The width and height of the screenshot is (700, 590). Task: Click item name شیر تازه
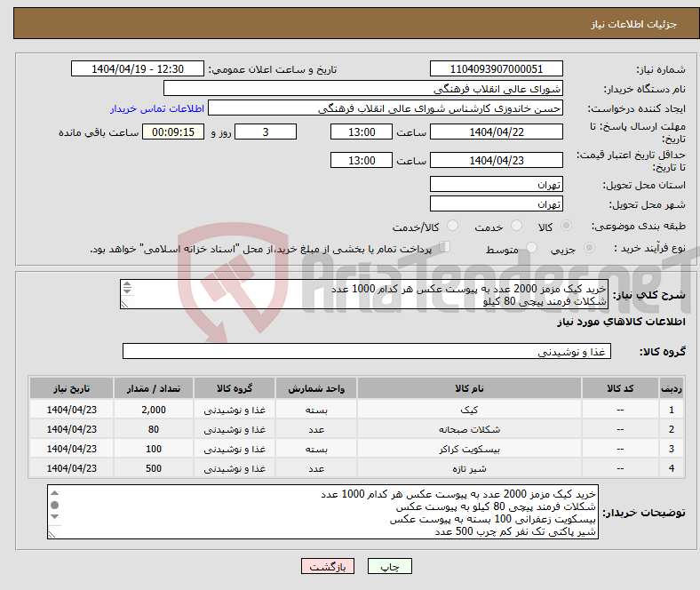coord(469,468)
